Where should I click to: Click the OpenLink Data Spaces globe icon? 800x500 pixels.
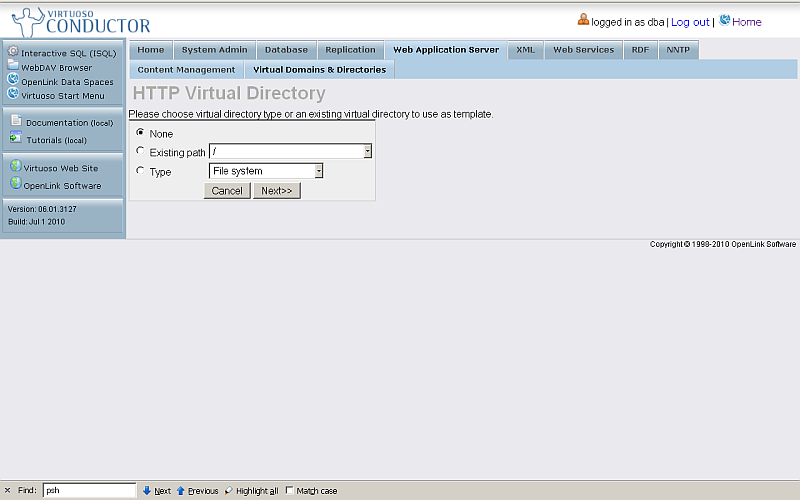point(13,79)
